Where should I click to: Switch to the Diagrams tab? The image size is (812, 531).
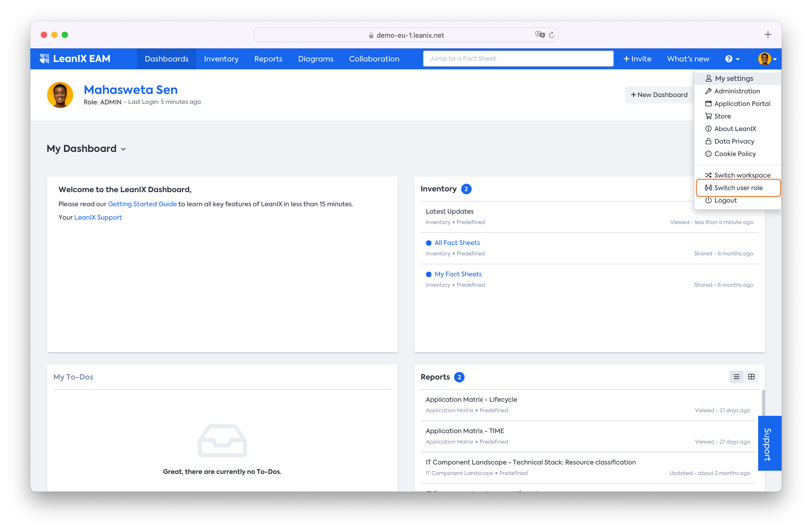click(316, 59)
